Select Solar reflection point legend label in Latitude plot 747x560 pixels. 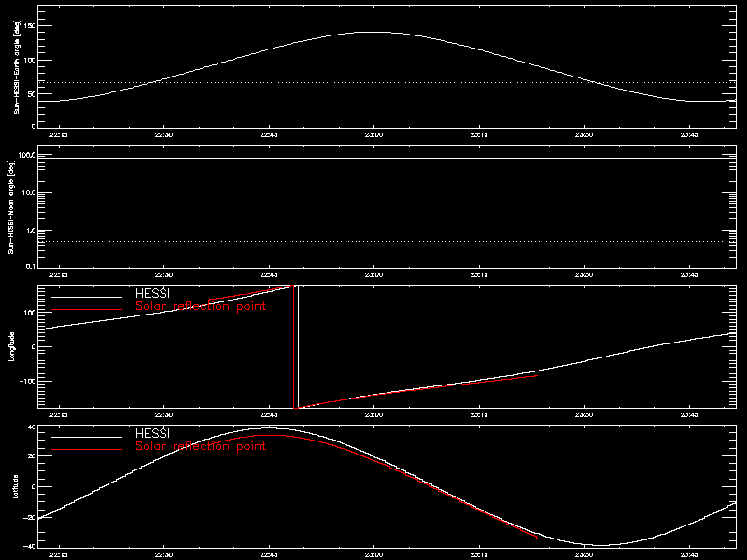pyautogui.click(x=201, y=446)
